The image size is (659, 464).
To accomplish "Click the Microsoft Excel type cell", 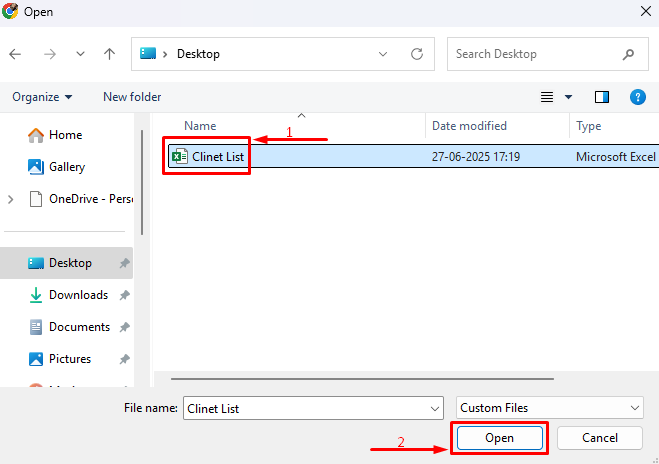I will 616,157.
